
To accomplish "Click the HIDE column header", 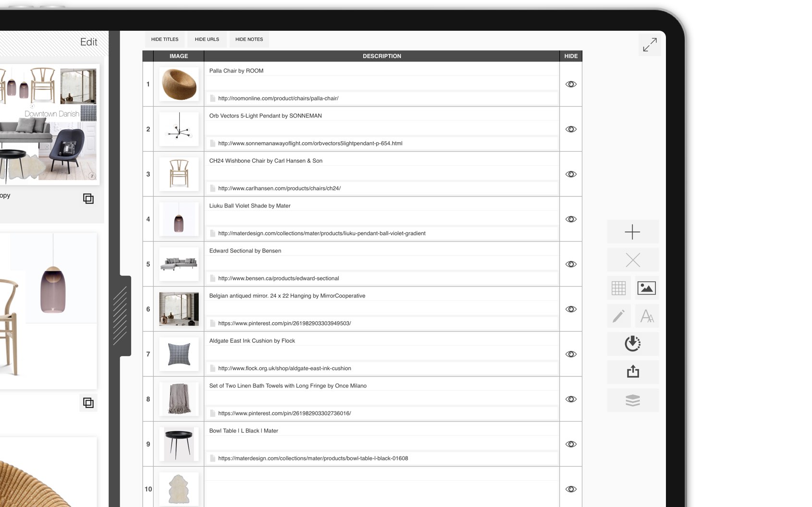I will click(571, 56).
